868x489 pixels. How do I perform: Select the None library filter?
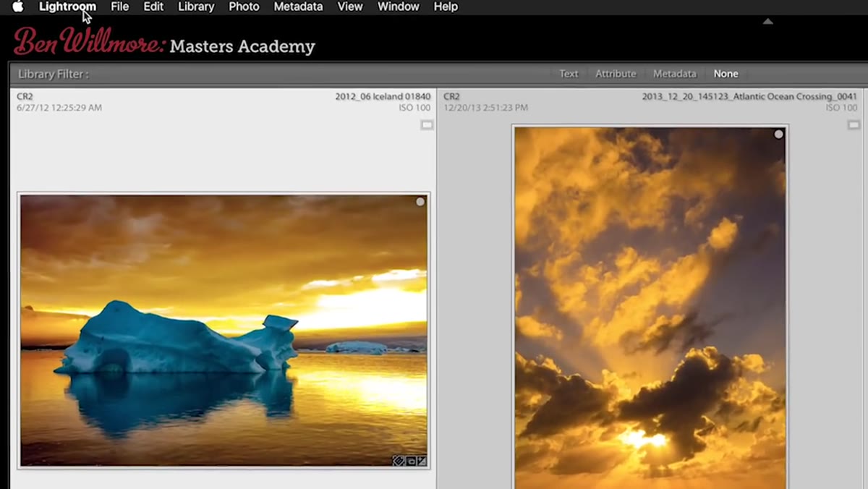pyautogui.click(x=726, y=74)
